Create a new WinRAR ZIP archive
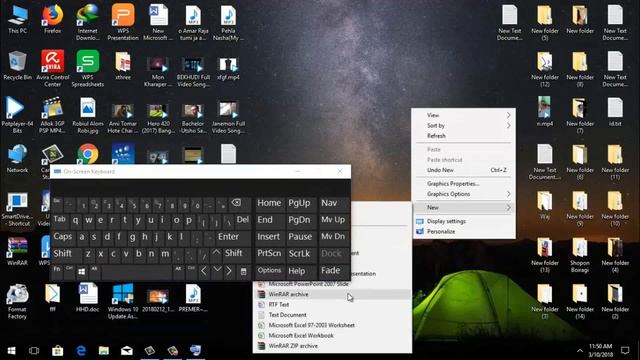The width and height of the screenshot is (640, 360). [x=332, y=346]
